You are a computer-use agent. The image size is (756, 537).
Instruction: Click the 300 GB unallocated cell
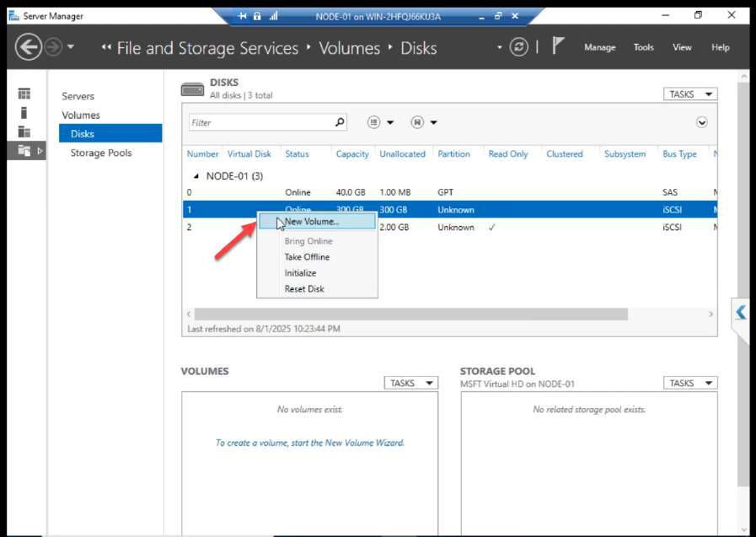click(393, 210)
